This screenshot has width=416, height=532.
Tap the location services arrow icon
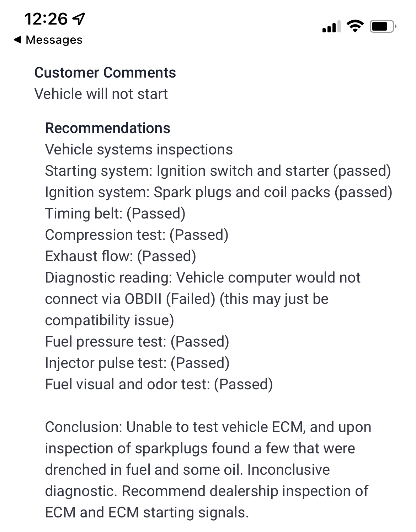(x=79, y=19)
